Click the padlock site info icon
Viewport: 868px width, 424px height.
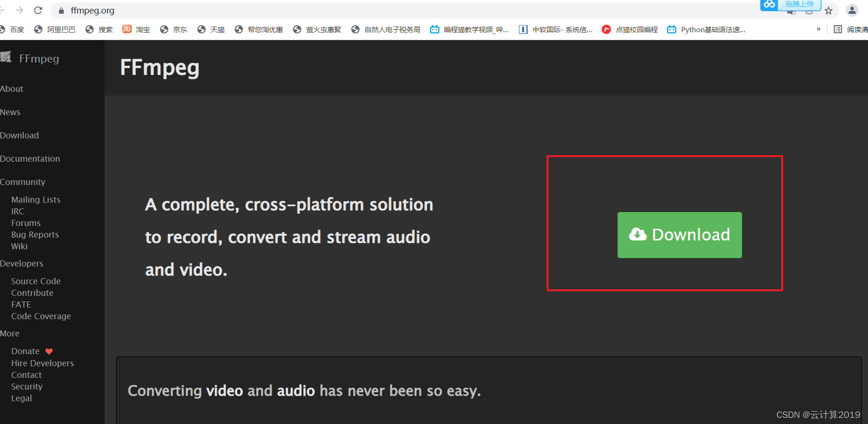[61, 10]
